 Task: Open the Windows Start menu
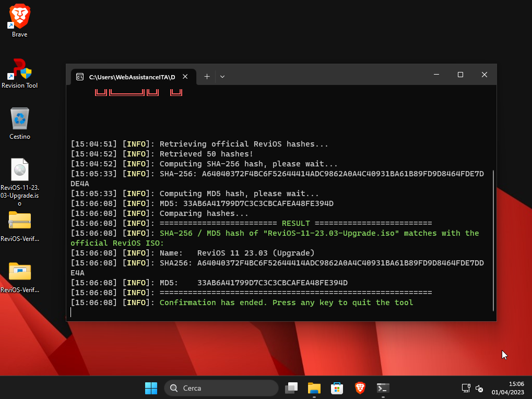point(151,388)
